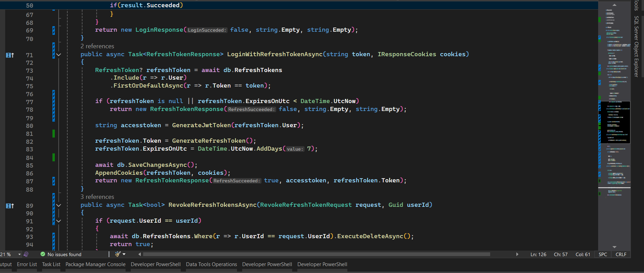Open the Output tab
This screenshot has width=644, height=273.
[x=6, y=264]
